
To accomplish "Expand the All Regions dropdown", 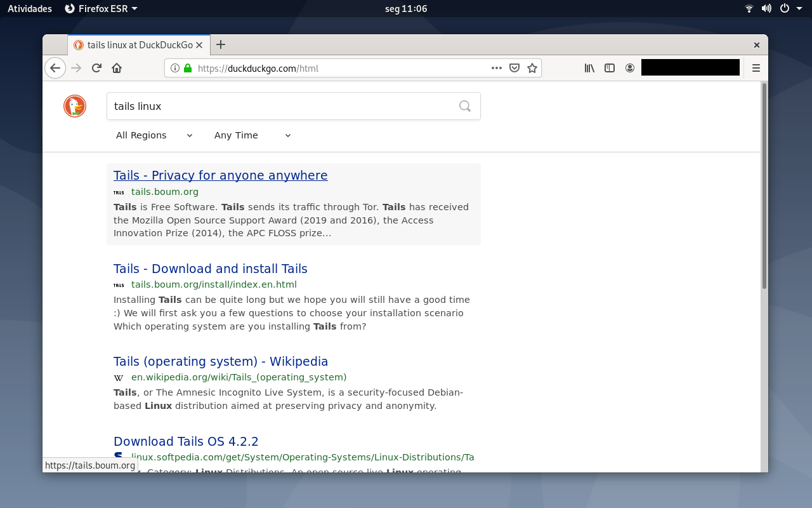I will coord(154,135).
